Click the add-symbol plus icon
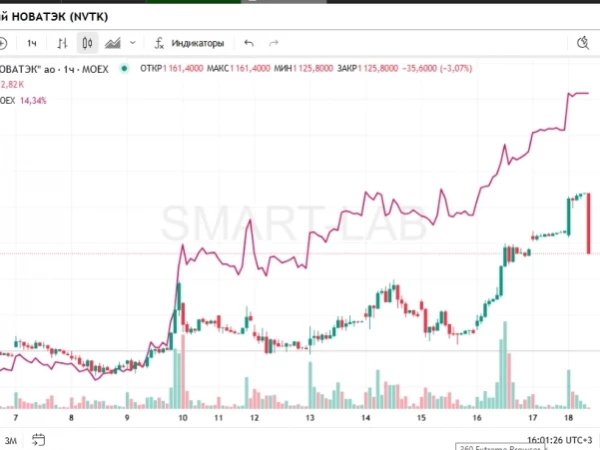600x450 pixels. 2,43
